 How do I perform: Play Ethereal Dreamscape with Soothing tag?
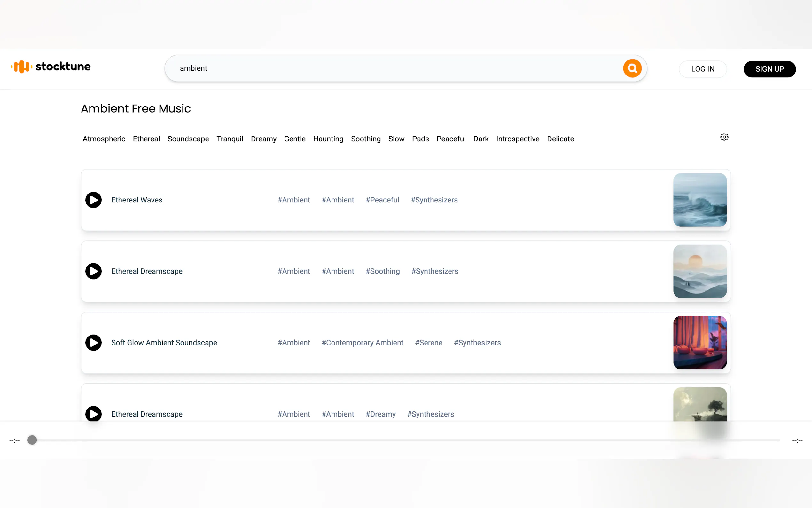(93, 271)
